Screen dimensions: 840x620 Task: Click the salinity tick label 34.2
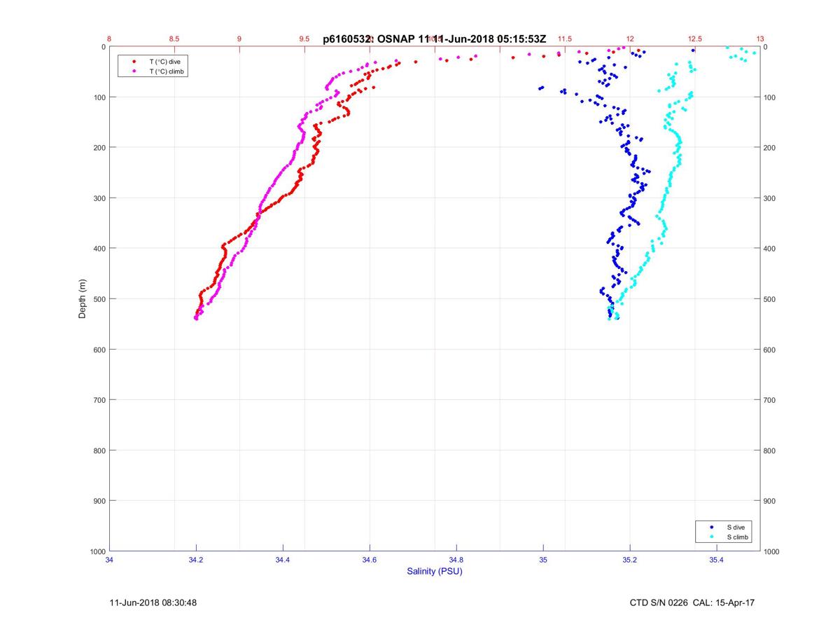pos(196,560)
